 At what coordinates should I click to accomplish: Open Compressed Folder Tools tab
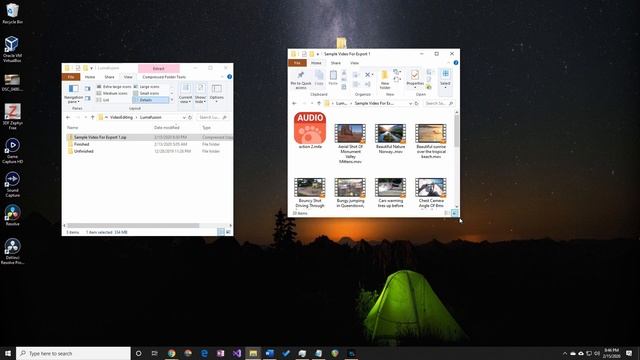164,77
